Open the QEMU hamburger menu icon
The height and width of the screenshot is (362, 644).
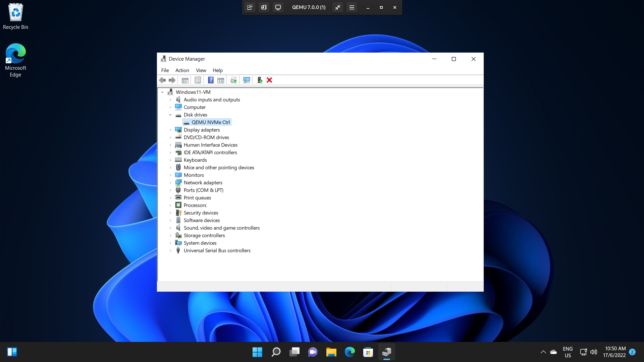click(352, 7)
